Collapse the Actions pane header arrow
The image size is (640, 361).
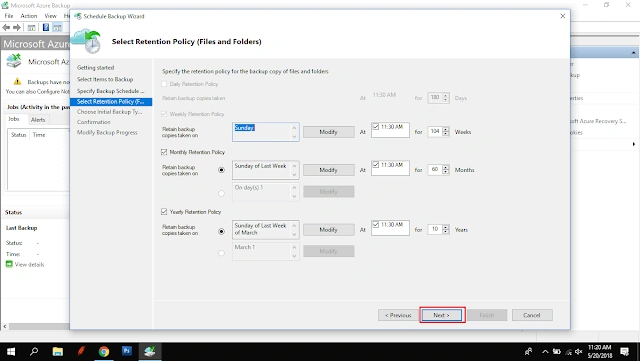633,53
